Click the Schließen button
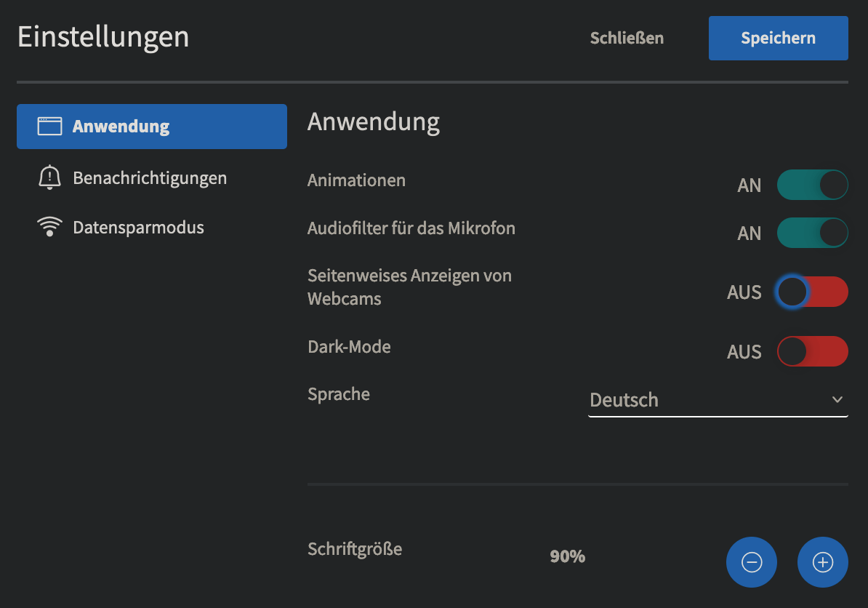868x608 pixels. [627, 38]
